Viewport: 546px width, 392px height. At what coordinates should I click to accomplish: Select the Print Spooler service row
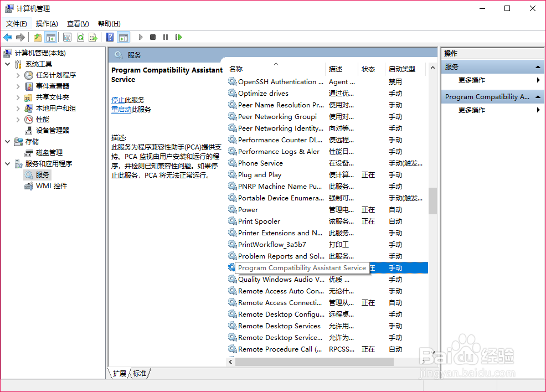tap(260, 221)
